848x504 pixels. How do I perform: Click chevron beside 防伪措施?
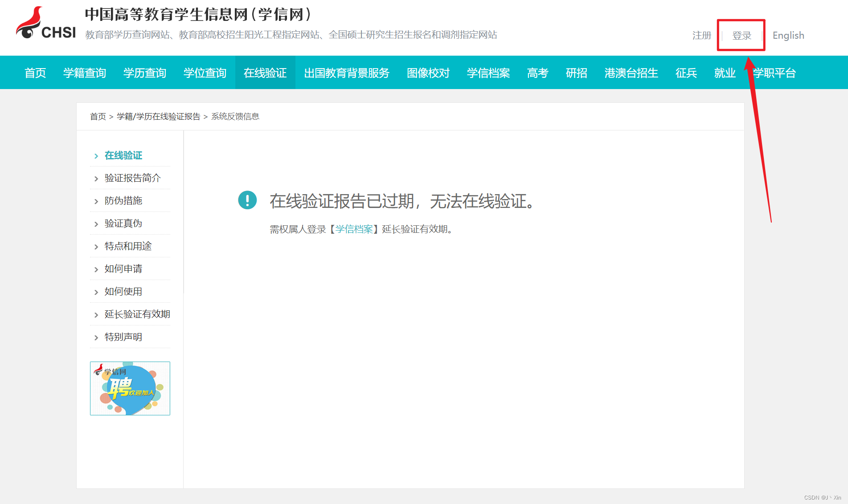click(x=96, y=201)
